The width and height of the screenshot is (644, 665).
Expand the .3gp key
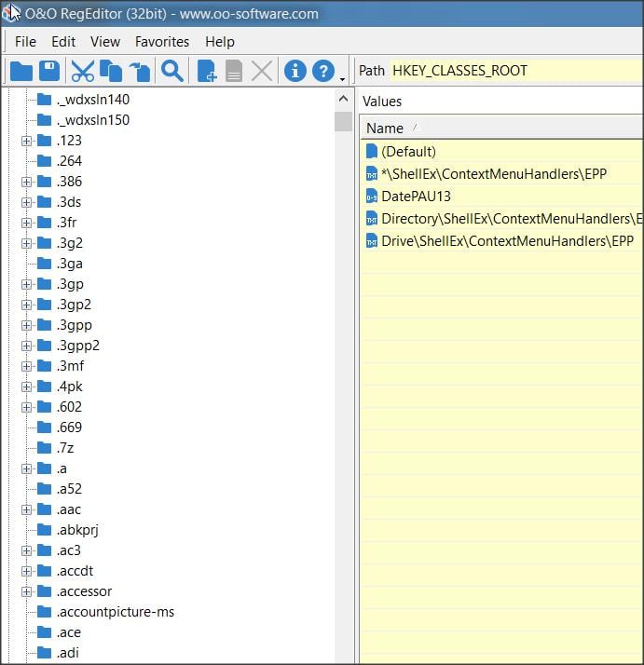click(26, 284)
